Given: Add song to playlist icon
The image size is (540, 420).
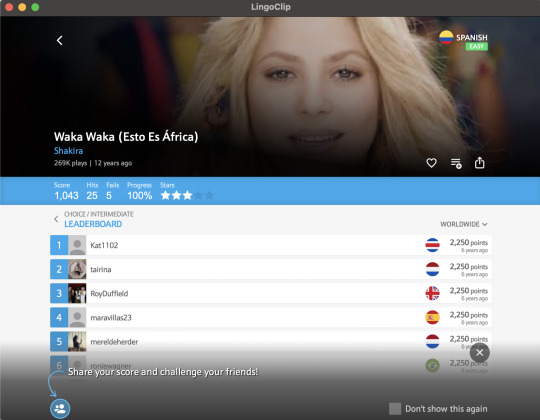Looking at the screenshot, I should pyautogui.click(x=456, y=163).
